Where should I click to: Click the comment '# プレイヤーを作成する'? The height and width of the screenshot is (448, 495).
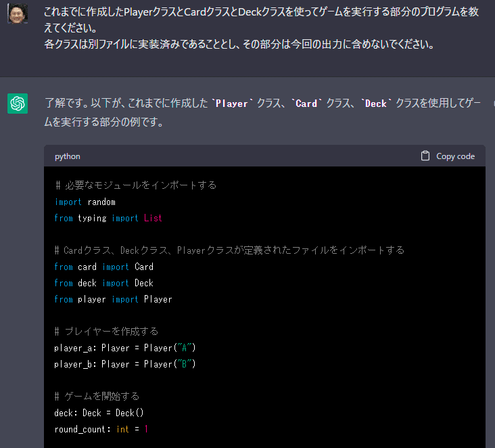pyautogui.click(x=106, y=332)
